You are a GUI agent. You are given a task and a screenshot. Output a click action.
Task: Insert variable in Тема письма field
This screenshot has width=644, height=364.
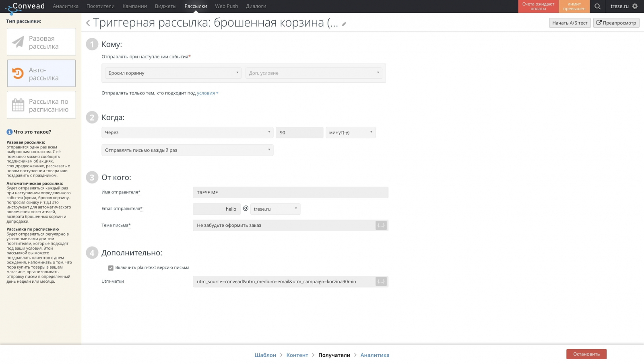381,226
